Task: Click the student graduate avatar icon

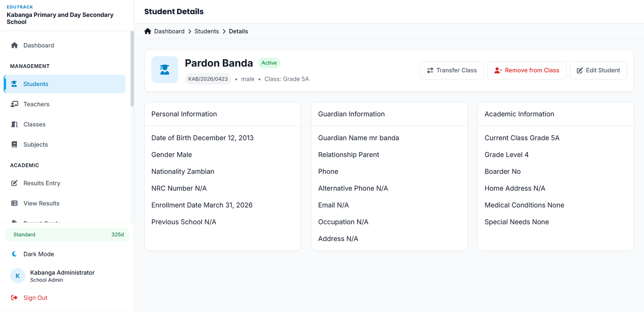Action: (x=165, y=70)
